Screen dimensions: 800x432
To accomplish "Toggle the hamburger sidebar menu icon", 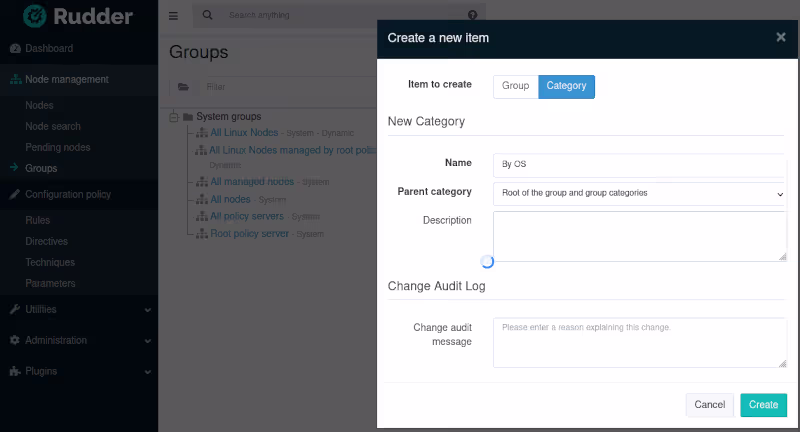I will (x=173, y=16).
